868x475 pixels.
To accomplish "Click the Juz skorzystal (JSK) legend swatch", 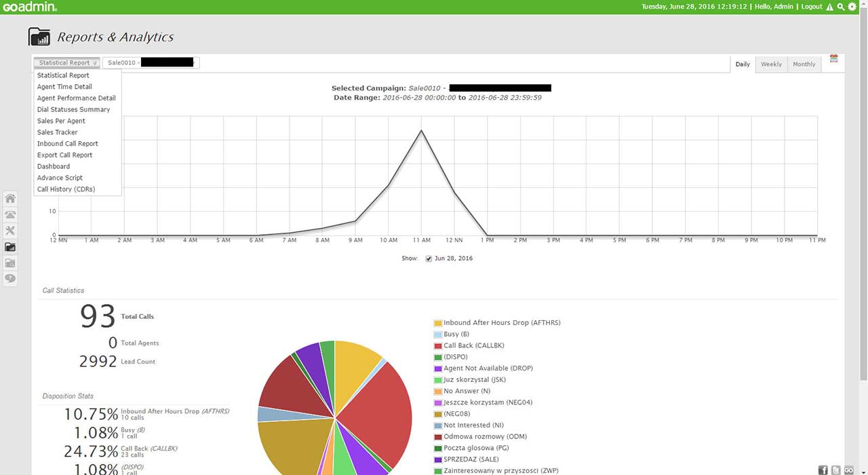I will click(438, 380).
